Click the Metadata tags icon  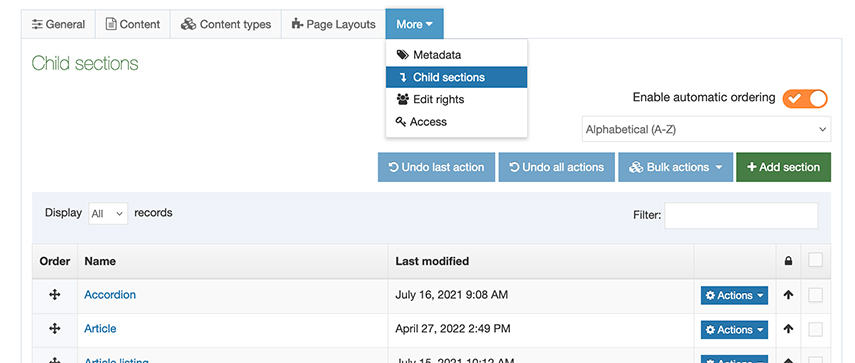click(x=402, y=55)
